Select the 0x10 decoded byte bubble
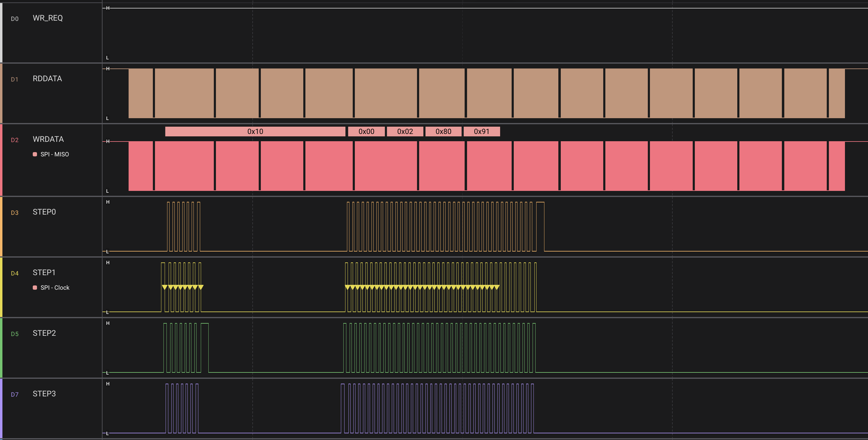 (x=255, y=131)
